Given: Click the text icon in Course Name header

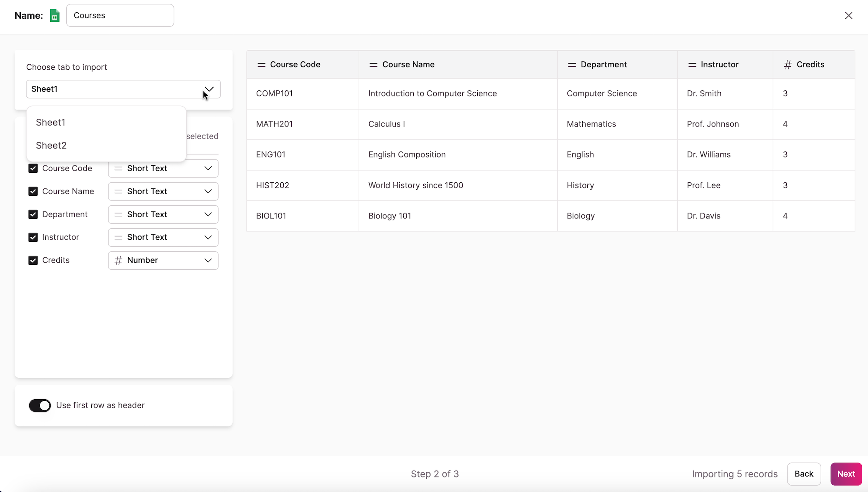Looking at the screenshot, I should [373, 65].
